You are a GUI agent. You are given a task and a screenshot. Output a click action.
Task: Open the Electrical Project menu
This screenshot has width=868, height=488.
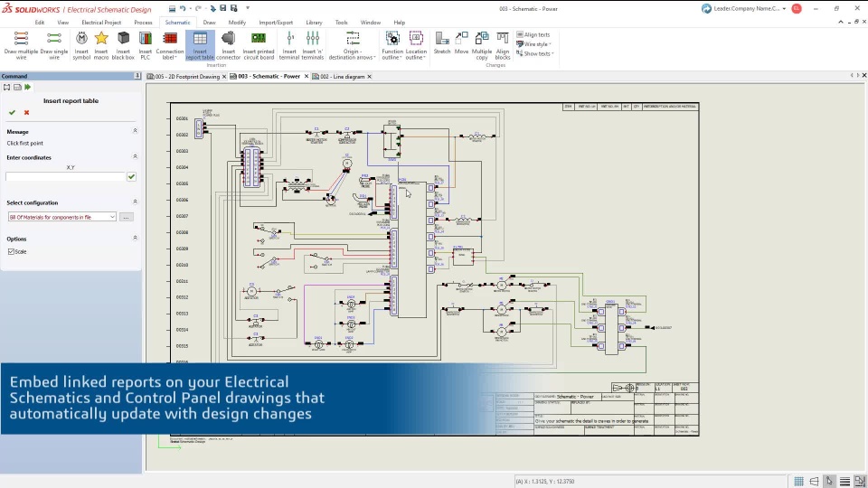101,23
